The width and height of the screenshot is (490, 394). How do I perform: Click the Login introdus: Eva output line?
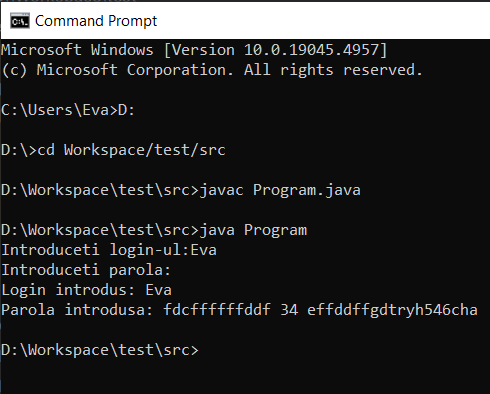tap(87, 290)
